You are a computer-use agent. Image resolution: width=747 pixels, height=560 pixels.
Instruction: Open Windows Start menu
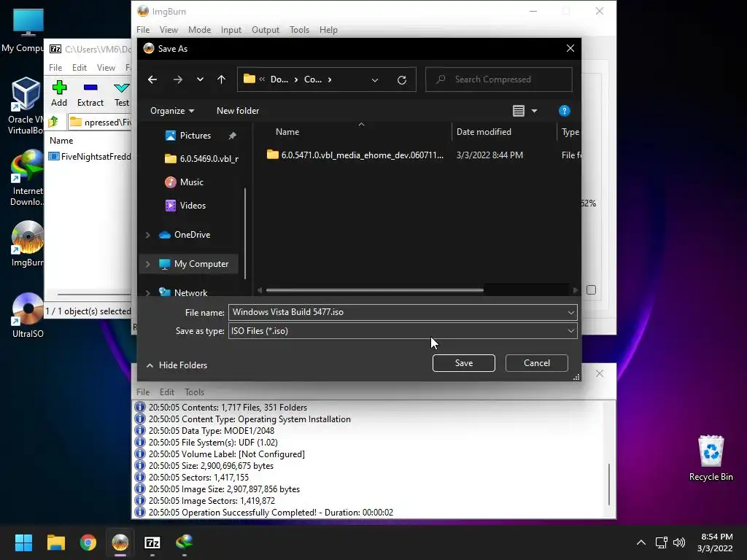click(23, 542)
